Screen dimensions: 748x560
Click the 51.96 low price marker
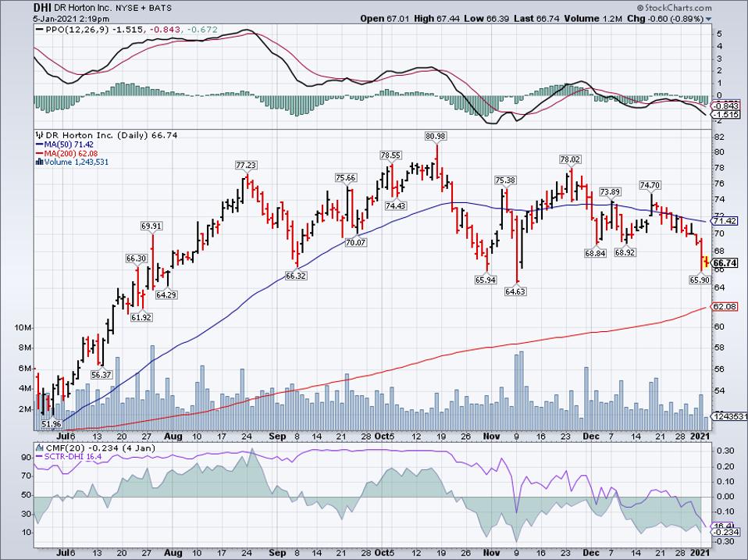[x=51, y=423]
